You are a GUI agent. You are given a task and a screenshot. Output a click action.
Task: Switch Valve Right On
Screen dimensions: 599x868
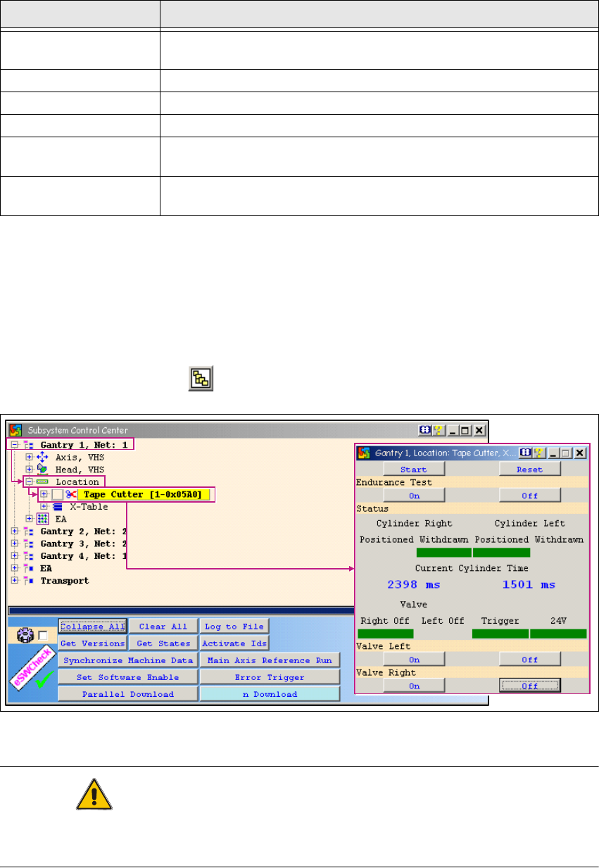click(x=414, y=686)
